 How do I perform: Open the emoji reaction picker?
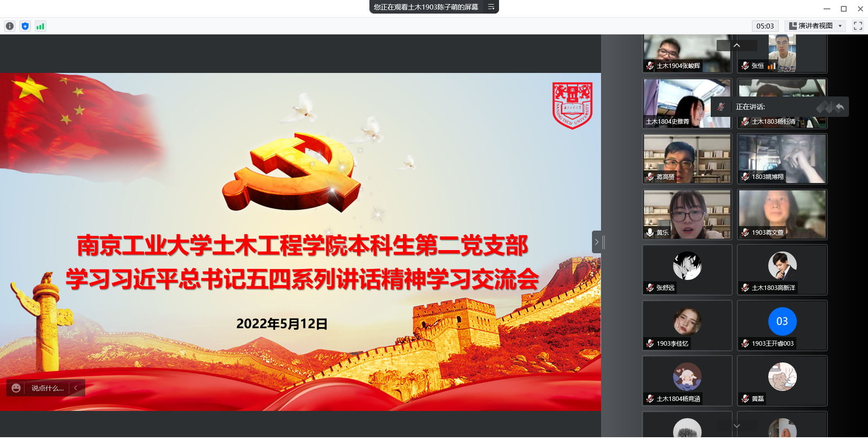click(x=16, y=388)
